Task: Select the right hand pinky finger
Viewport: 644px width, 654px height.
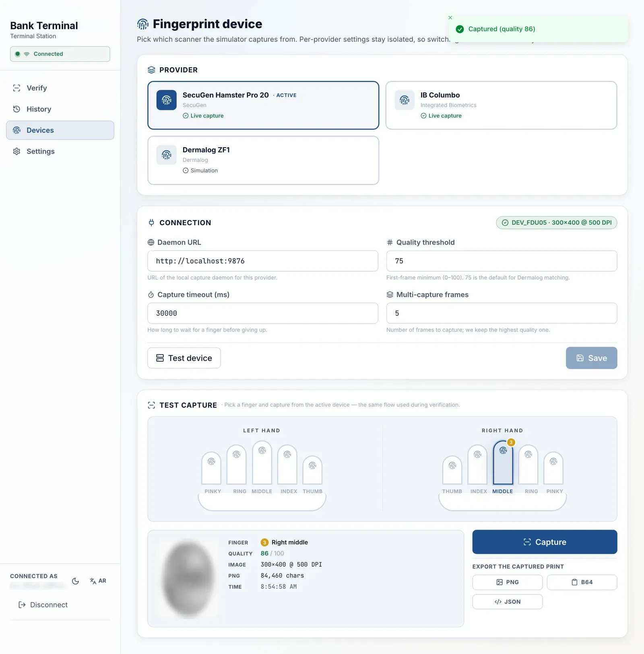Action: tap(553, 468)
